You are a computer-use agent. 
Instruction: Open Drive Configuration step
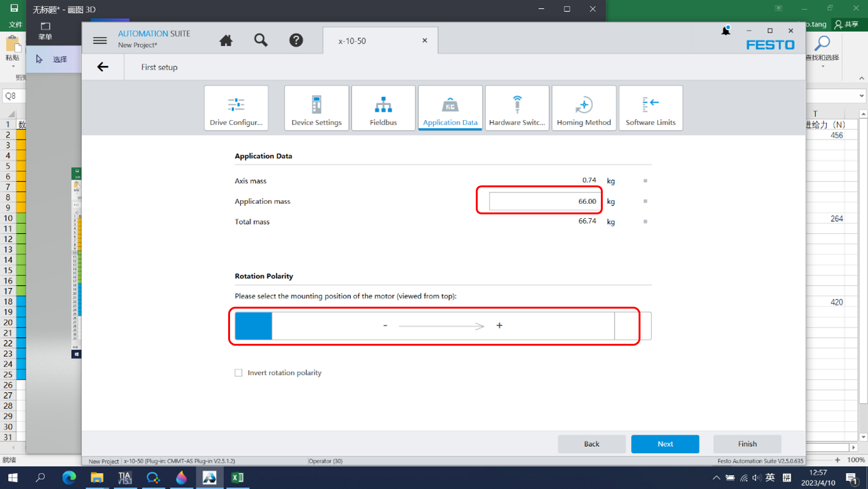[236, 108]
